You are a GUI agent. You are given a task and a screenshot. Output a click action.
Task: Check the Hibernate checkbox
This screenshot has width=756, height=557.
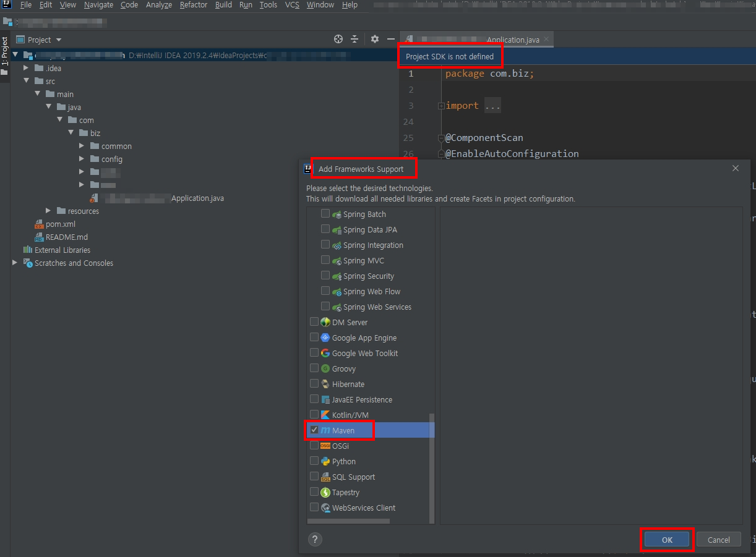click(314, 383)
